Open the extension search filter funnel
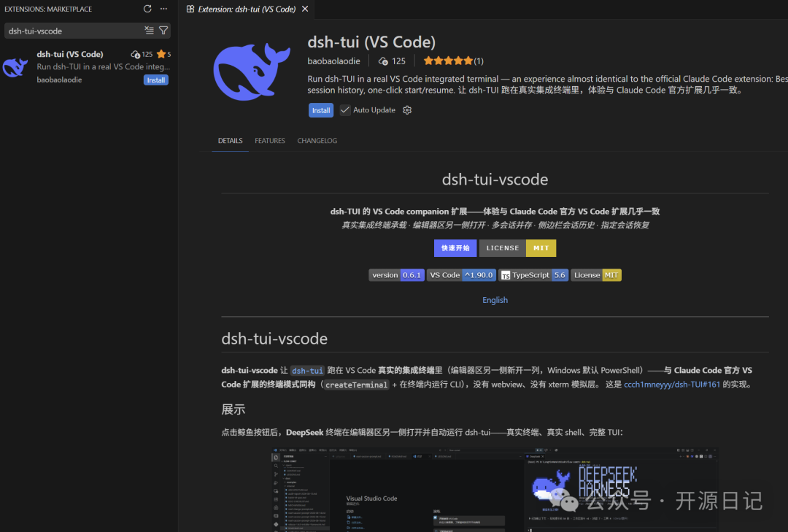This screenshot has width=788, height=532. tap(163, 30)
